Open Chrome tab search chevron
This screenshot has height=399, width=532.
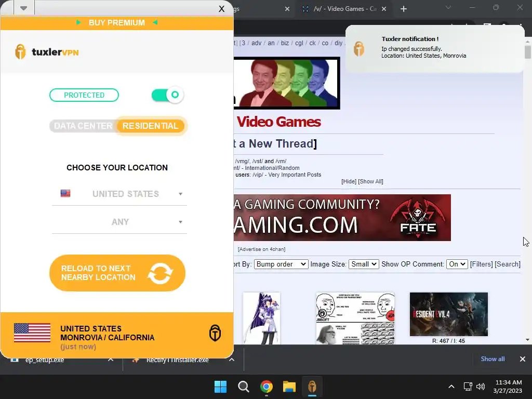[x=448, y=7]
